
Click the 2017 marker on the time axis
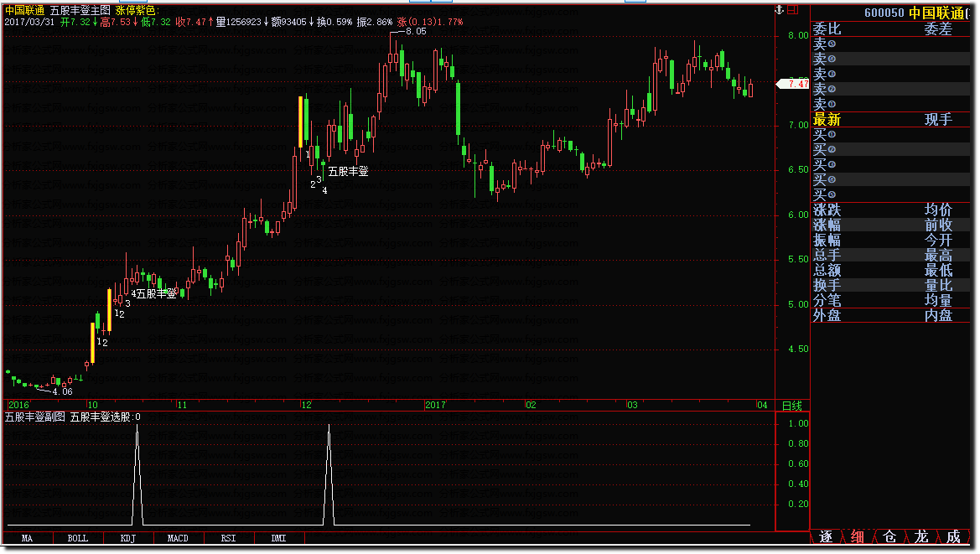[x=435, y=406]
